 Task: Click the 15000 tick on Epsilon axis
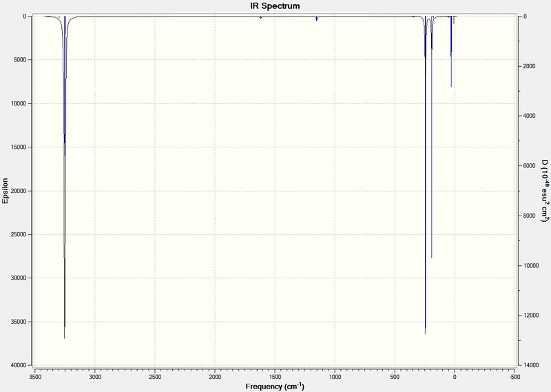point(18,147)
